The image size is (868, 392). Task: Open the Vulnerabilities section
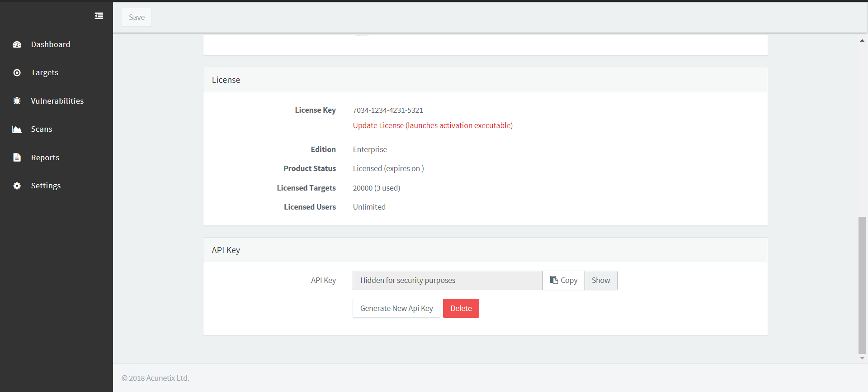57,101
